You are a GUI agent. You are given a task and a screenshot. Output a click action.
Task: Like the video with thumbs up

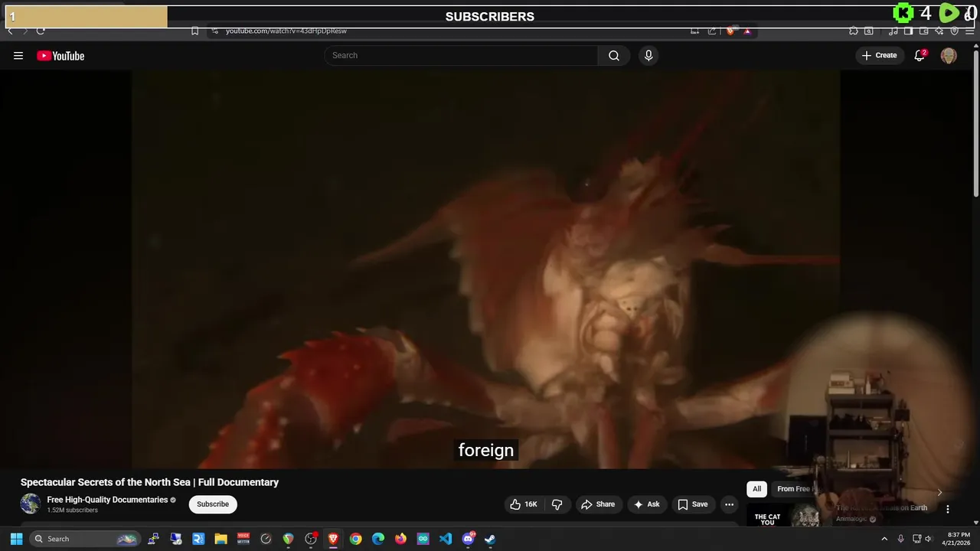[x=524, y=504]
